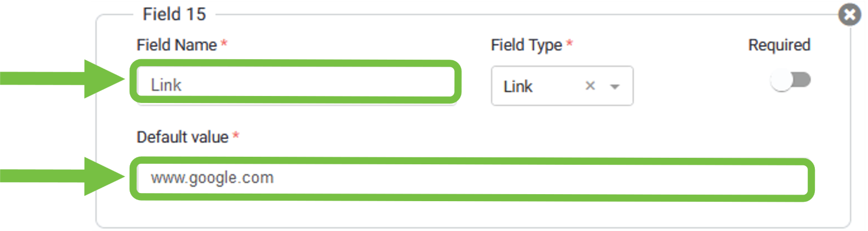Click the Field Name input box
This screenshot has height=231, width=868.
[x=296, y=85]
